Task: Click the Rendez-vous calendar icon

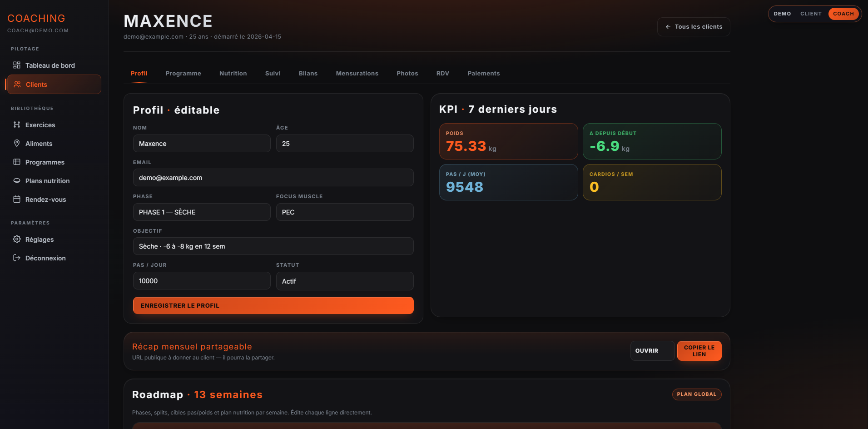Action: [x=17, y=199]
